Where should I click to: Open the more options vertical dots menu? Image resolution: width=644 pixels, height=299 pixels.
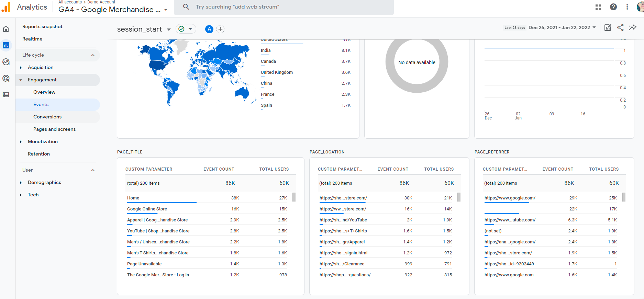coord(627,7)
